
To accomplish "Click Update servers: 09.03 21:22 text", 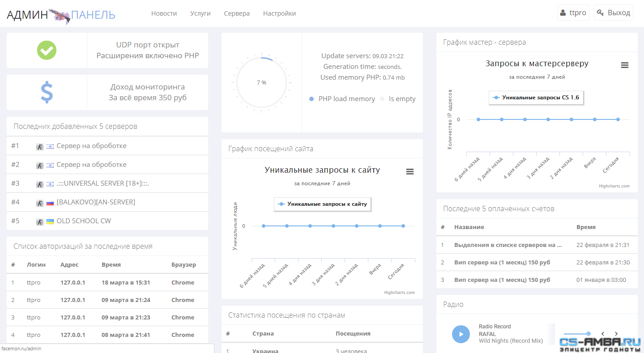I will click(363, 56).
